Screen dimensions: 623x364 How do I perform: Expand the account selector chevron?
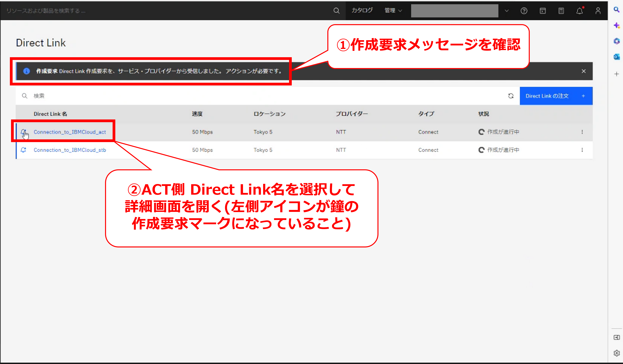click(507, 11)
